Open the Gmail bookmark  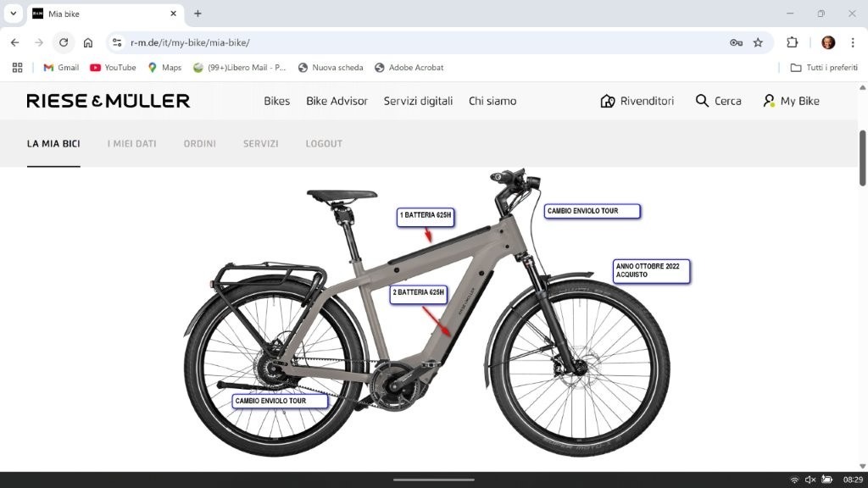[x=61, y=68]
